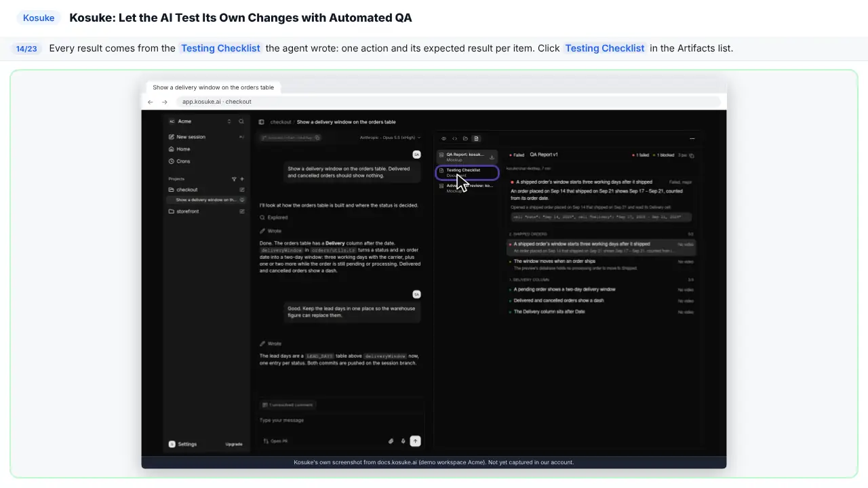
Task: Go back with browser back arrow
Action: point(151,102)
